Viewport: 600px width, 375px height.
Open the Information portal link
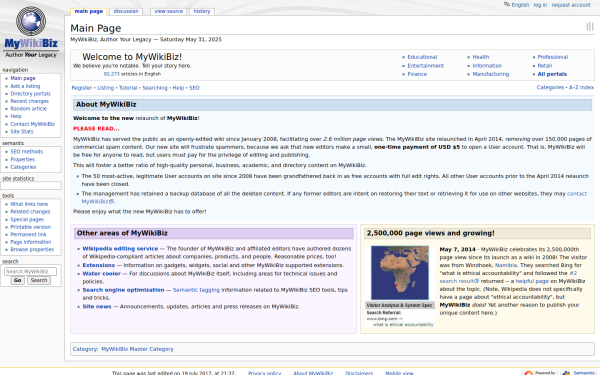pyautogui.click(x=487, y=66)
